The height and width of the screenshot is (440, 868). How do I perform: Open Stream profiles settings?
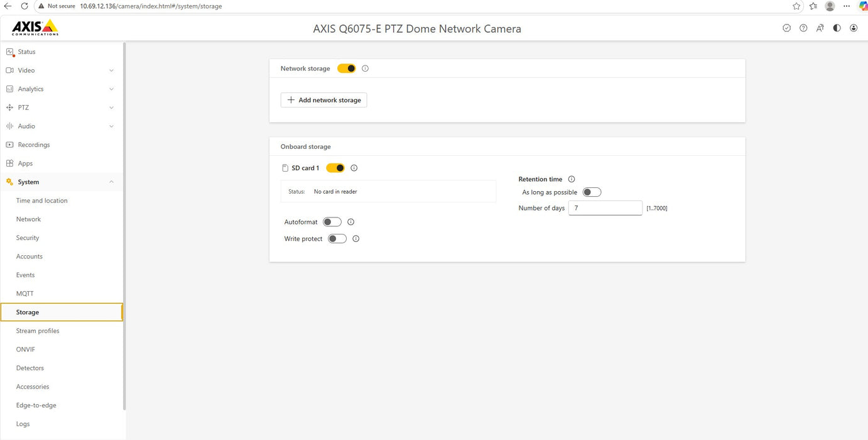tap(62, 331)
